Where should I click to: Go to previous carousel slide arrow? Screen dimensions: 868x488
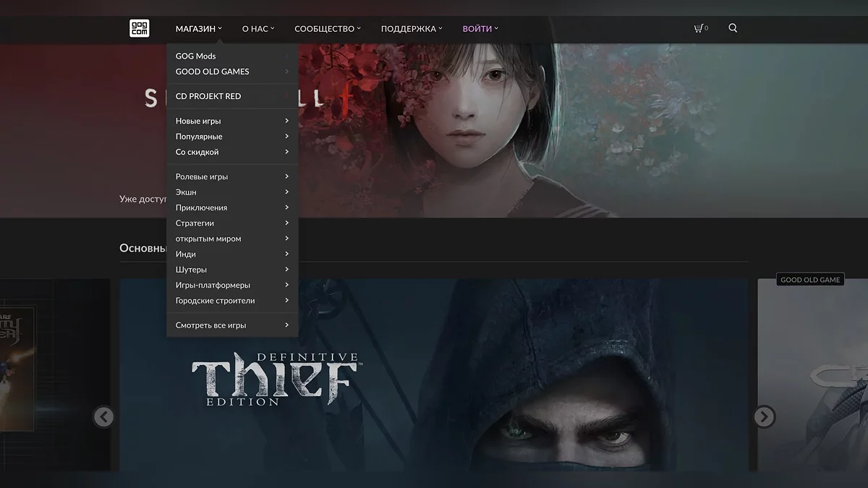[x=103, y=416]
